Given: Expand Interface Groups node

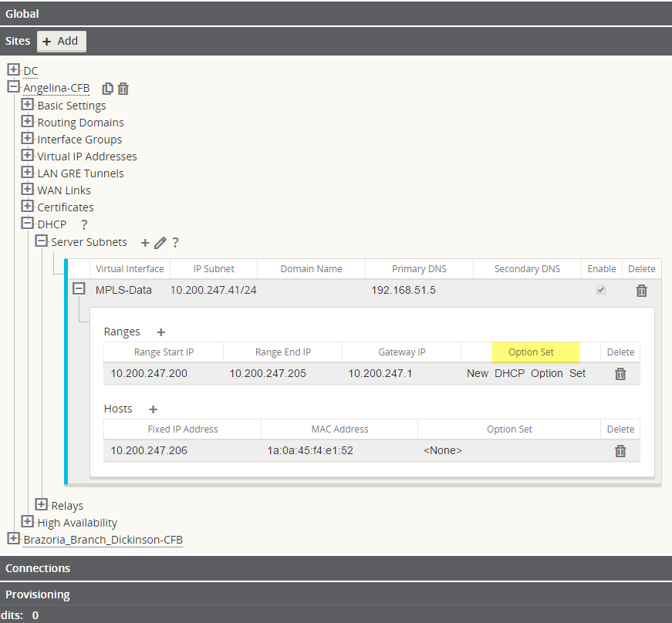Looking at the screenshot, I should point(28,138).
